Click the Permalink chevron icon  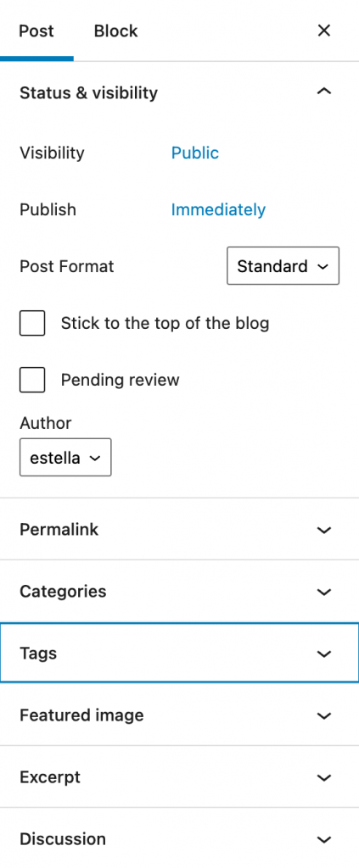click(x=323, y=530)
